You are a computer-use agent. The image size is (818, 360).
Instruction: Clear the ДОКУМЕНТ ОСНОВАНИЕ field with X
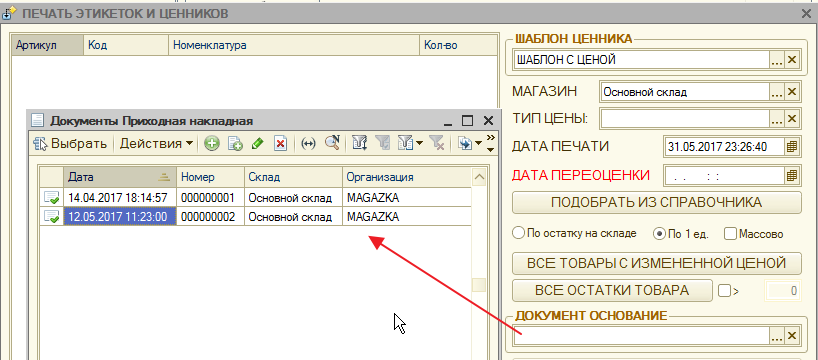792,336
